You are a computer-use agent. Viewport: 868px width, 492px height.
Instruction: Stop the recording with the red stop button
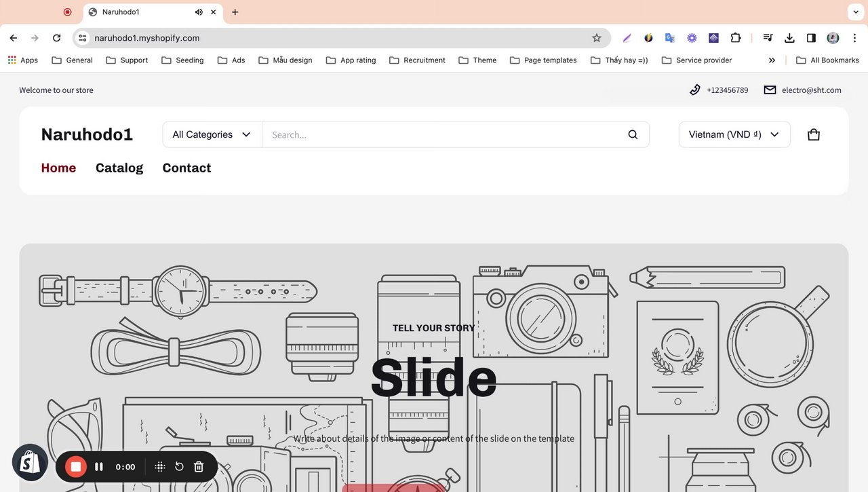click(76, 466)
